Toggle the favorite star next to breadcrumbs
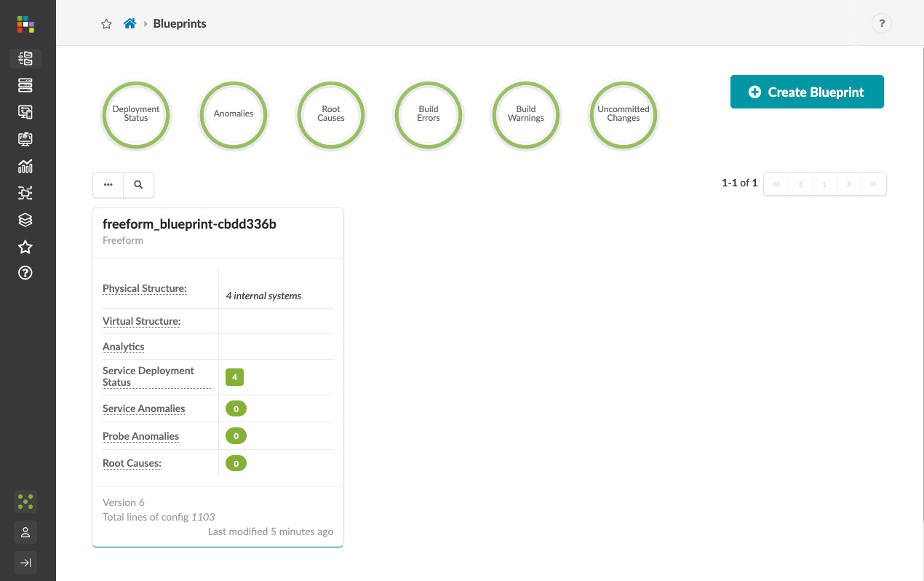This screenshot has height=581, width=924. pos(106,23)
